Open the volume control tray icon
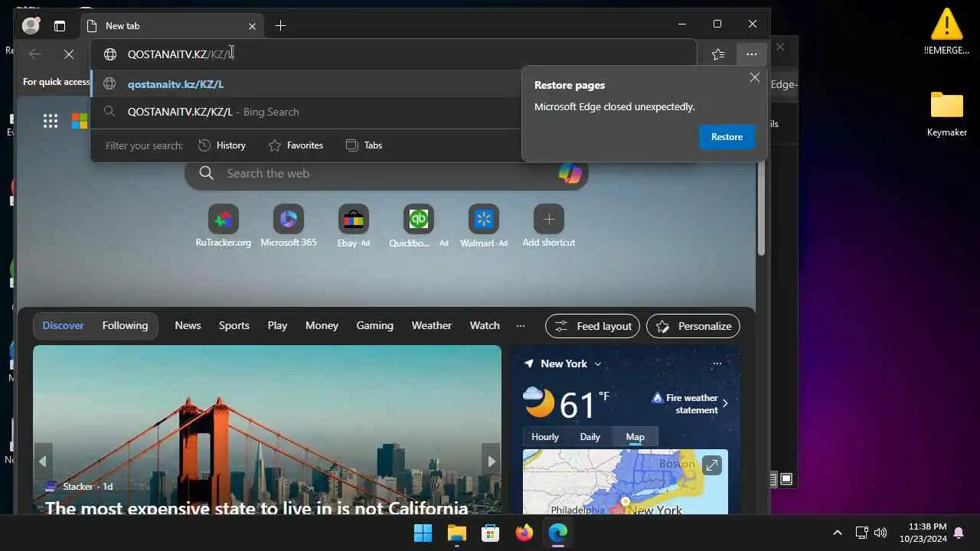 880,533
